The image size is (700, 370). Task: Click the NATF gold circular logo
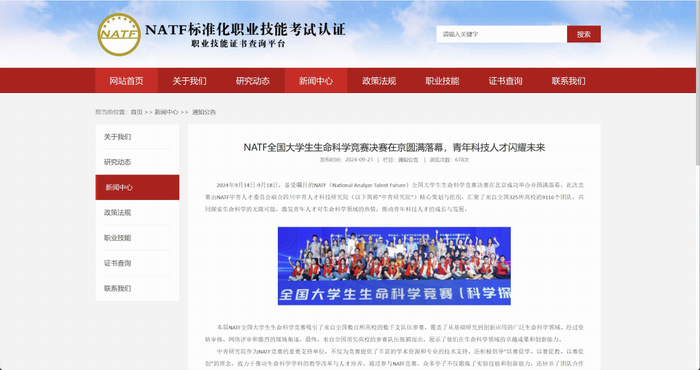coord(119,35)
